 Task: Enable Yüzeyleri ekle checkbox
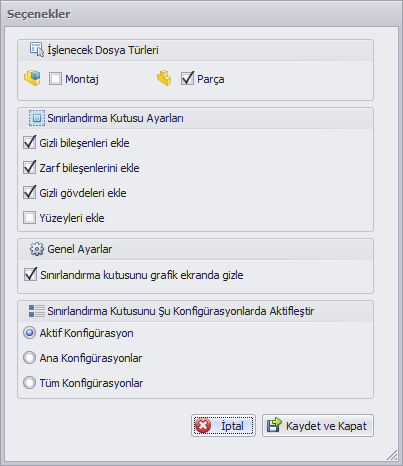pos(29,218)
